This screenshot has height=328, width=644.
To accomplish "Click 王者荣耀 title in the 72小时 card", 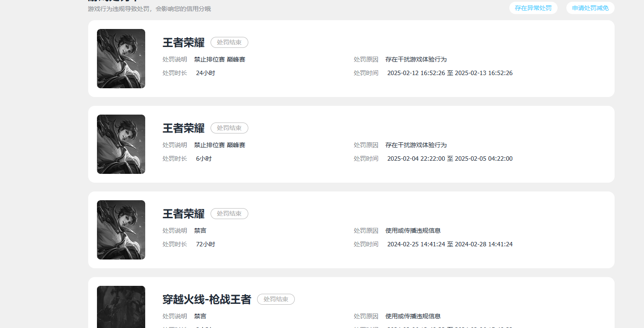I will click(x=183, y=214).
